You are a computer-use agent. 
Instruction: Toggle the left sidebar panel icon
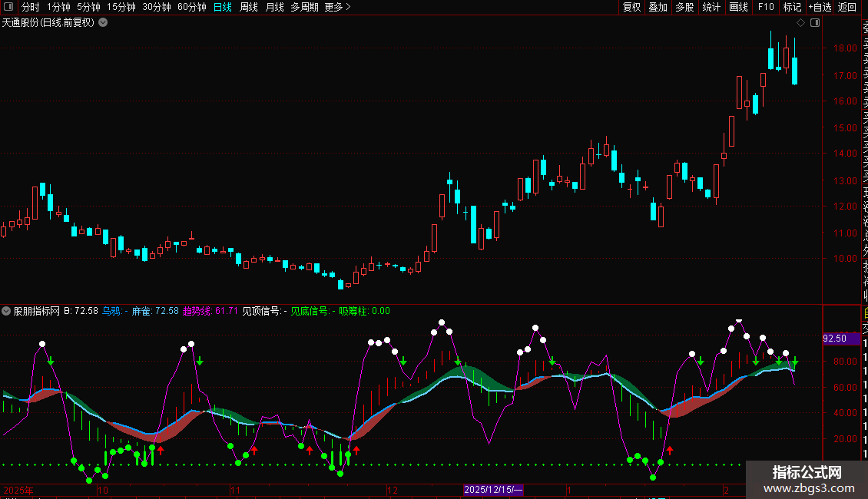[x=8, y=7]
